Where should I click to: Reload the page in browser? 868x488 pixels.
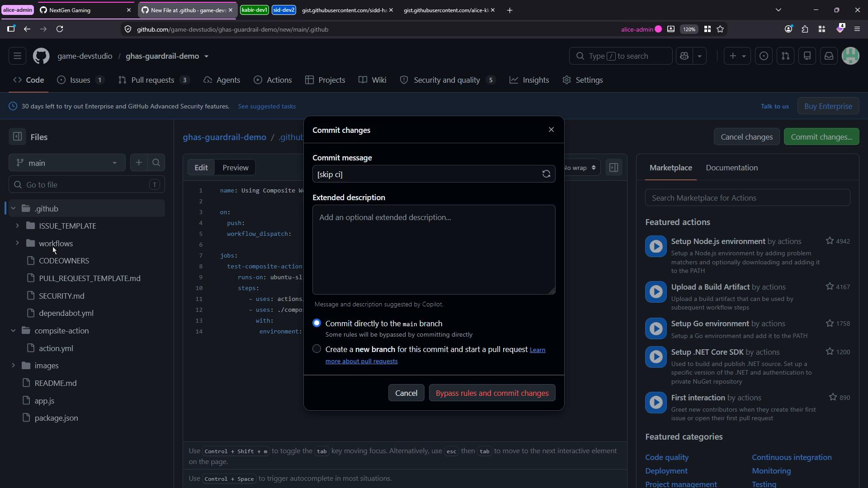coord(60,29)
